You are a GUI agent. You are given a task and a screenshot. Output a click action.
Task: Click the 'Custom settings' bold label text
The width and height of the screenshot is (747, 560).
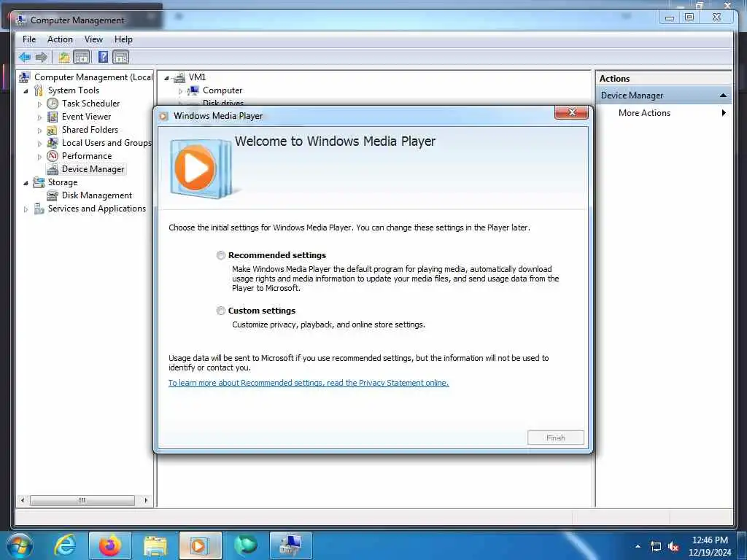[x=262, y=311]
